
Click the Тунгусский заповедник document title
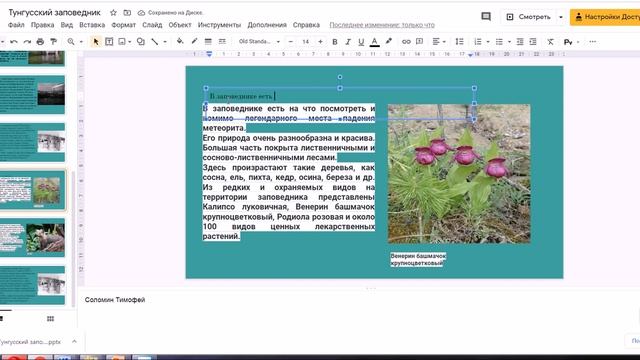click(x=54, y=13)
